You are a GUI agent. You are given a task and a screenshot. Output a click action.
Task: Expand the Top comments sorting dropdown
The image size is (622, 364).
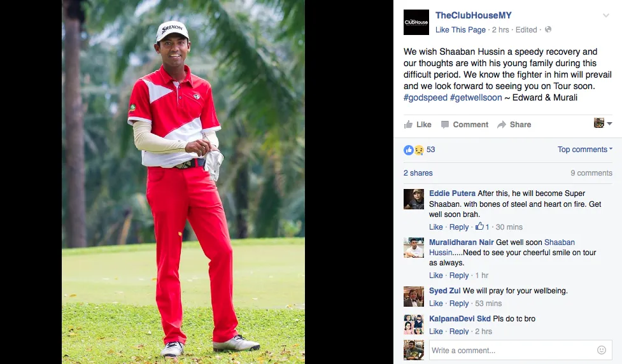(x=584, y=150)
